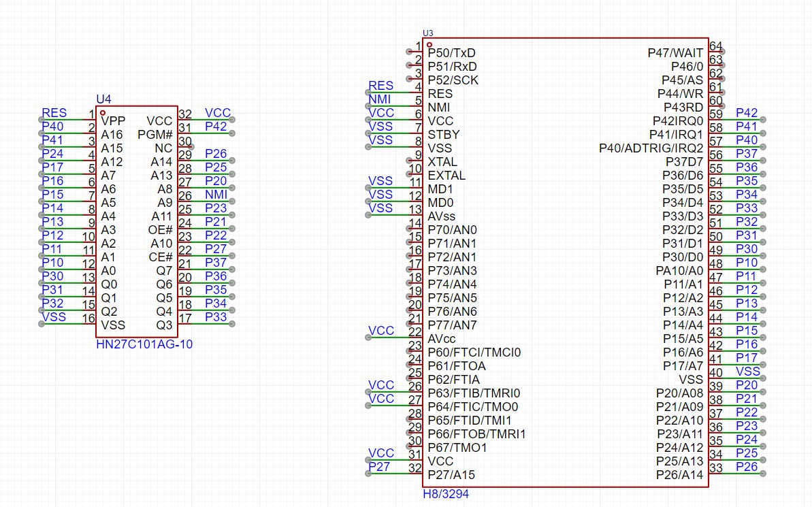Image resolution: width=812 pixels, height=507 pixels.
Task: Select the VPP pin on U4
Action: click(113, 121)
